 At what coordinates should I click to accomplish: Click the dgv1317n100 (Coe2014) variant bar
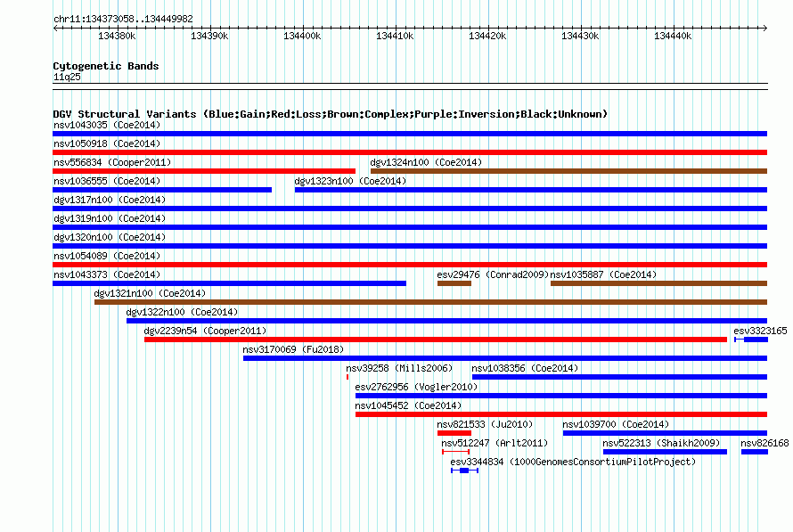click(410, 209)
